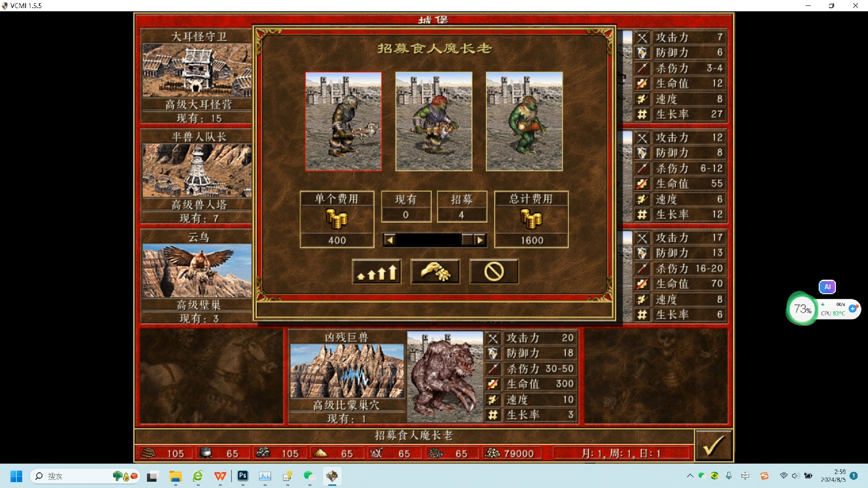Select the red-haired ogre mage portrait

[x=434, y=122]
